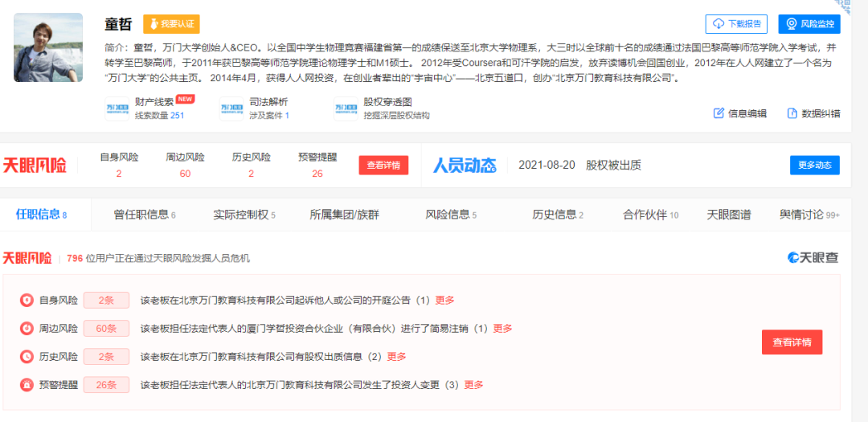
Task: Click the 数据纠错 document icon
Action: (x=792, y=113)
